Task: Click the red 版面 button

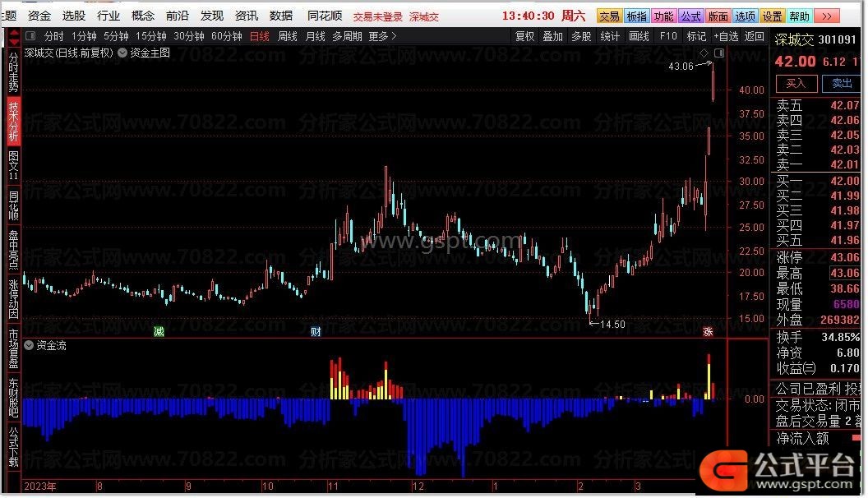Action: (x=718, y=16)
